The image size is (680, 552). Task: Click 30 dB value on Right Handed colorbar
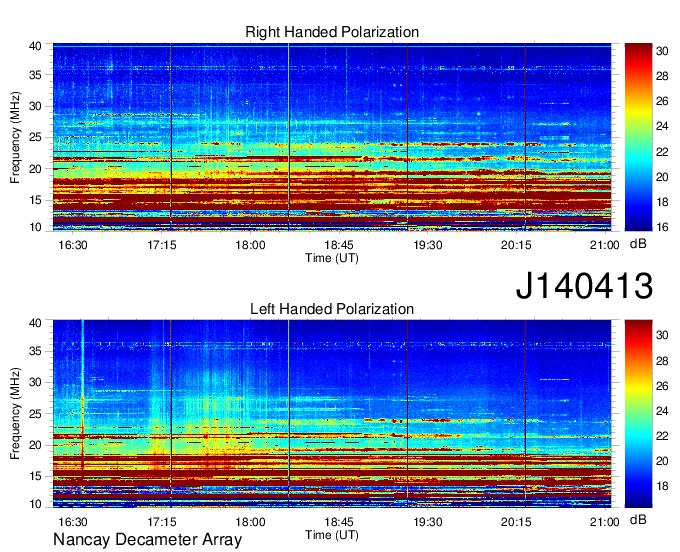pyautogui.click(x=662, y=51)
